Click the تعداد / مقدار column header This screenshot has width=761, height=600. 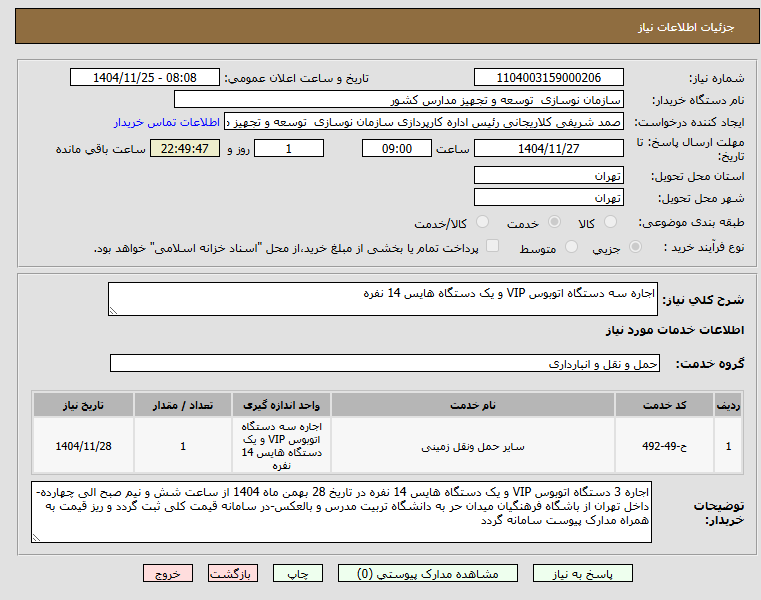tap(183, 405)
